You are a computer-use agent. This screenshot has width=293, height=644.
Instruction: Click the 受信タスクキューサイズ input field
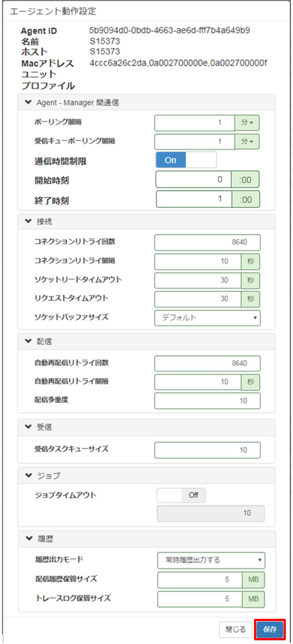click(207, 450)
